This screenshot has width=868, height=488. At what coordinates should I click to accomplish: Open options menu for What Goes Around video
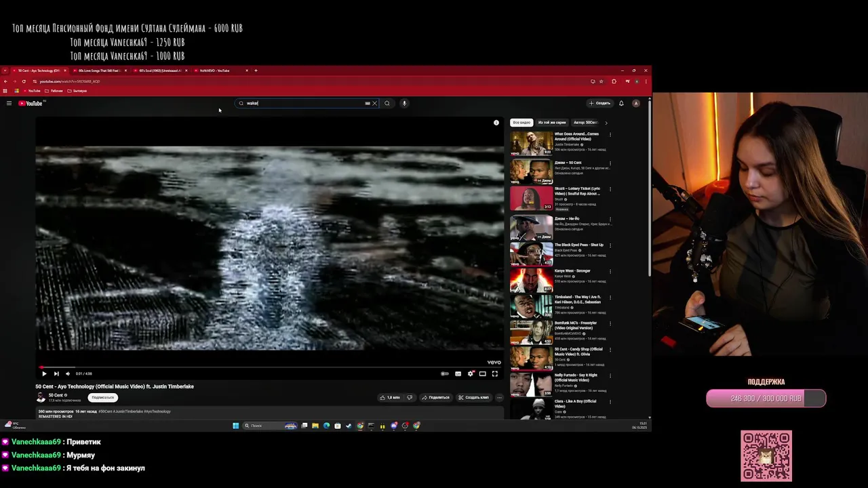click(x=610, y=135)
